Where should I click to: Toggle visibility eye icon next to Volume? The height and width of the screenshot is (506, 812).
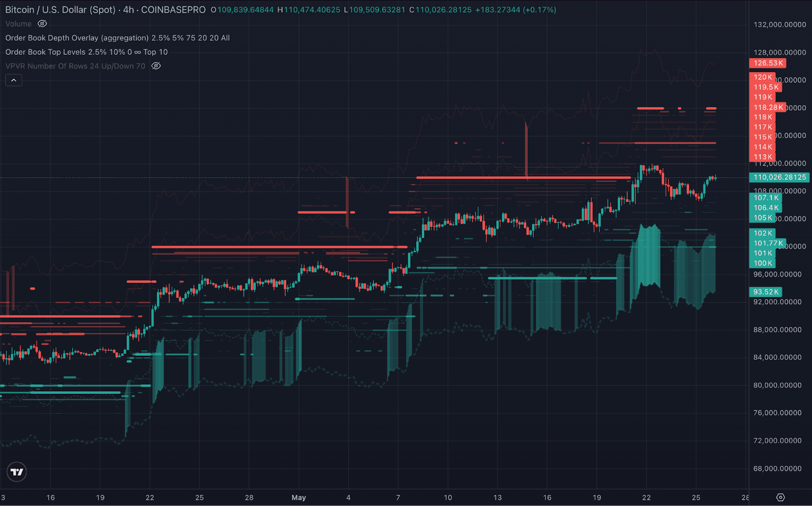(43, 24)
